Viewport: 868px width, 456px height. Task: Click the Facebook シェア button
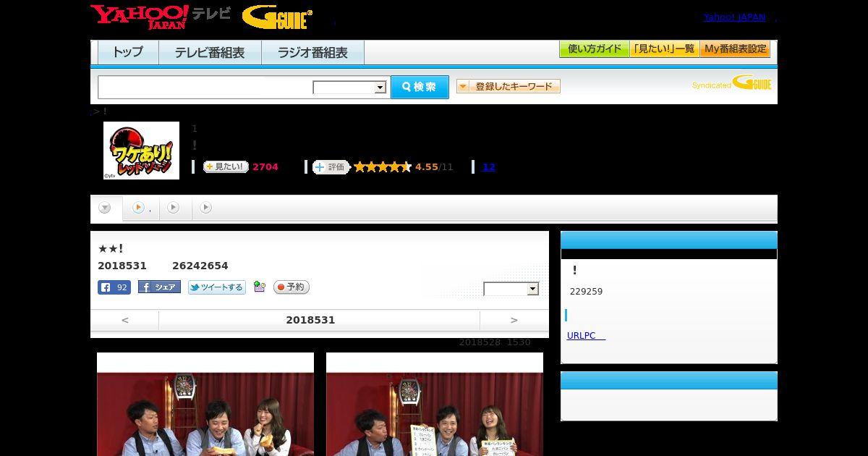tap(159, 287)
